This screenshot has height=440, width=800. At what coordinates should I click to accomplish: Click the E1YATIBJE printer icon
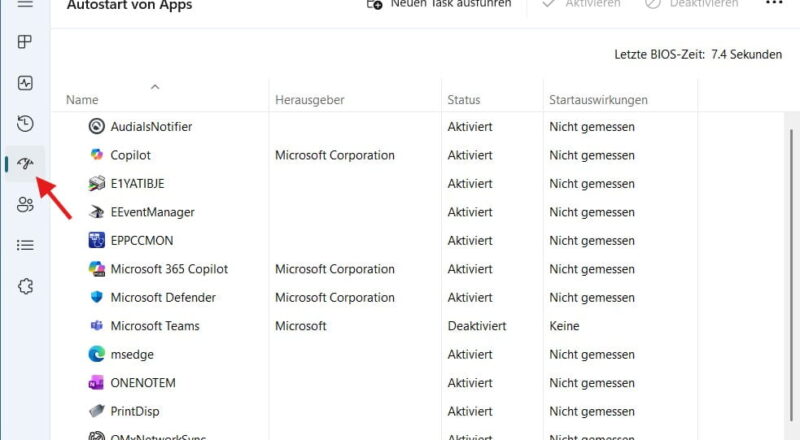pos(96,183)
